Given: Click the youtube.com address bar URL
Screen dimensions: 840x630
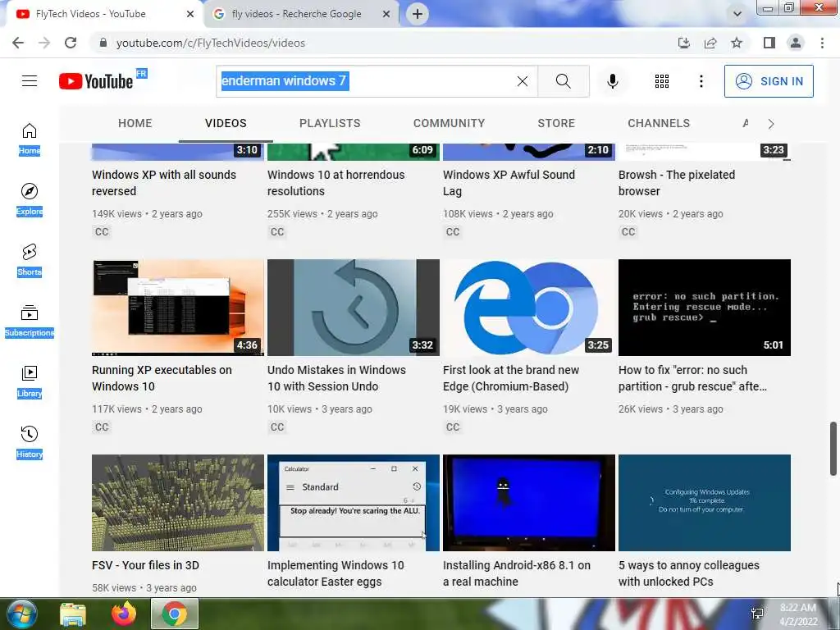Looking at the screenshot, I should 211,43.
